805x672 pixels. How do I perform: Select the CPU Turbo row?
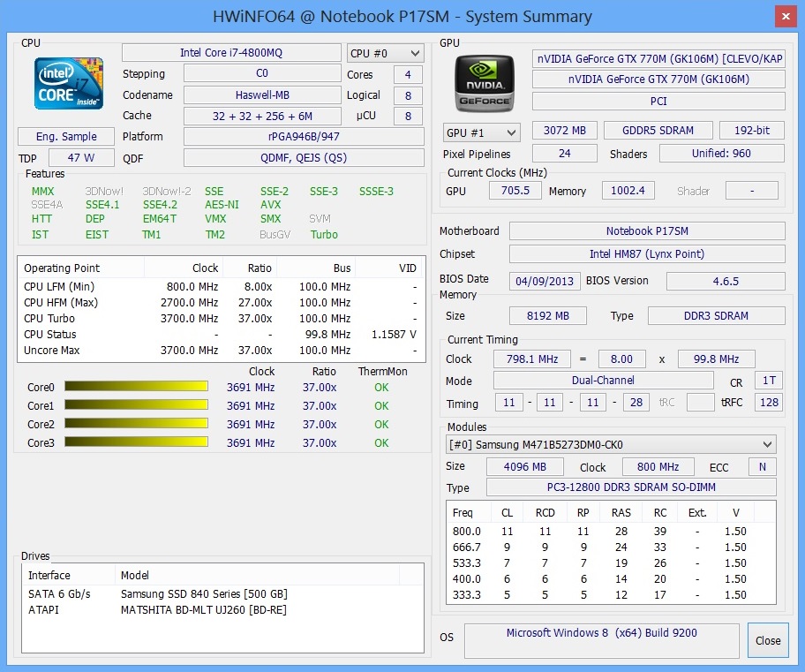click(222, 319)
